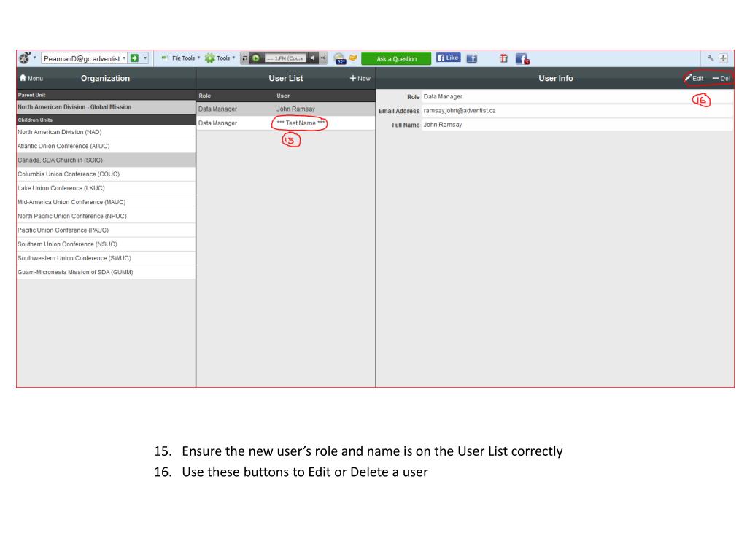Click the Role column header in User List
747x560 pixels.
[205, 96]
